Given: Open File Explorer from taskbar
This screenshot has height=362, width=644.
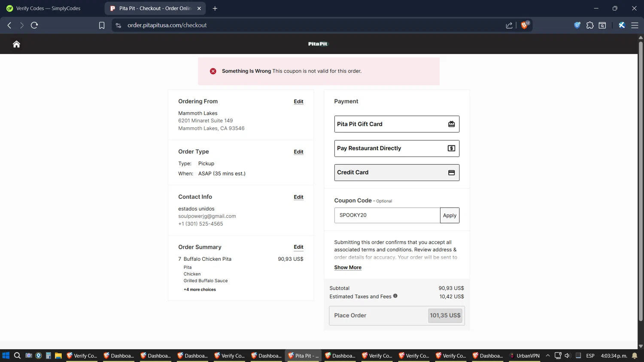Looking at the screenshot, I should 58,356.
